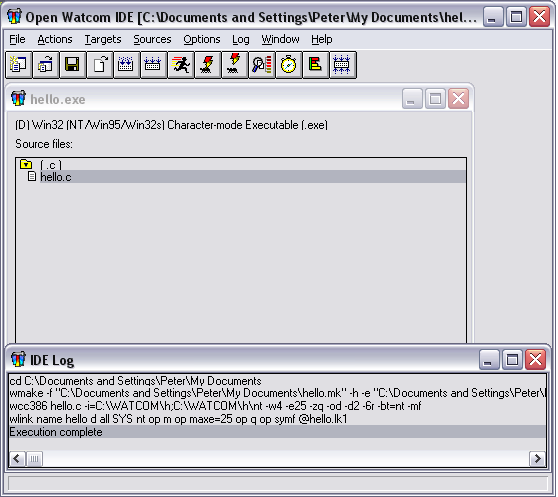
Task: Click the last toolbar icon with arrows above and below
Action: point(343,65)
